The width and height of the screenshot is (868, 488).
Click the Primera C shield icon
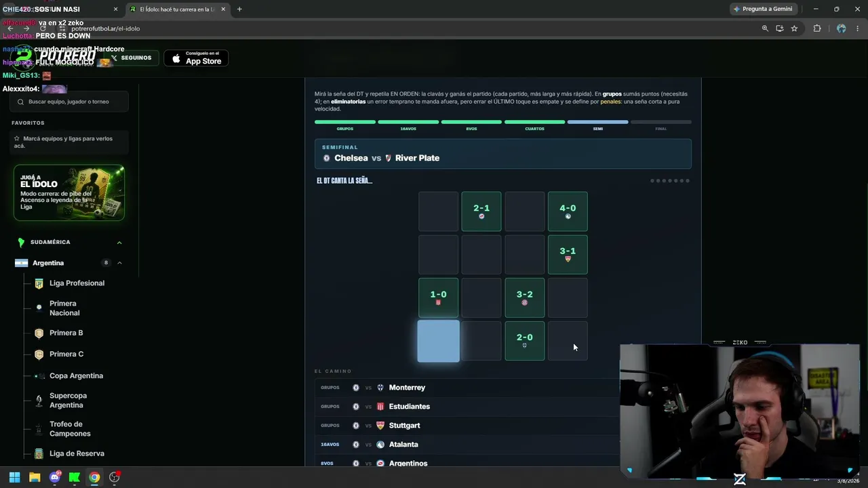pyautogui.click(x=39, y=354)
